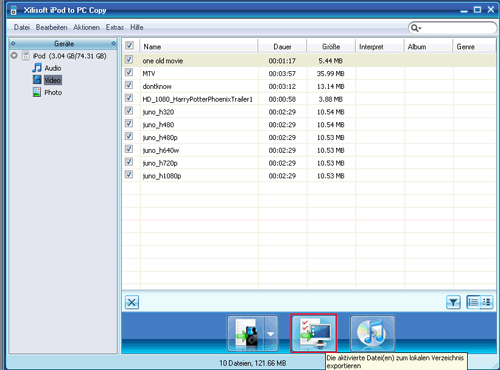
Task: Open the Datei menu
Action: click(22, 27)
